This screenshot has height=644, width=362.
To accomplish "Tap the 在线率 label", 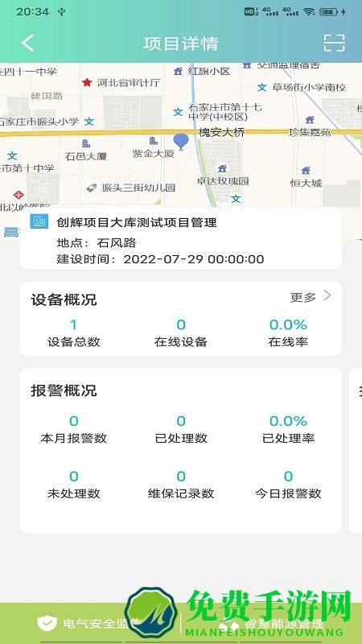I will point(288,341).
